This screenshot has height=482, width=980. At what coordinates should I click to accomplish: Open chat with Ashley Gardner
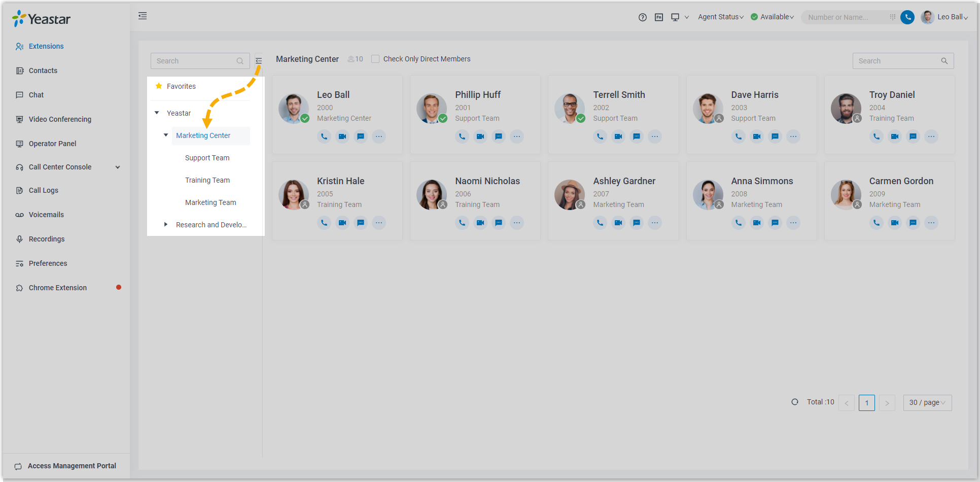(637, 223)
